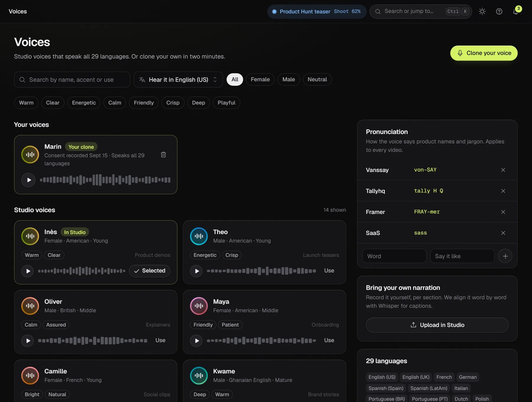Open the Hear it in English (US) dropdown

(178, 80)
